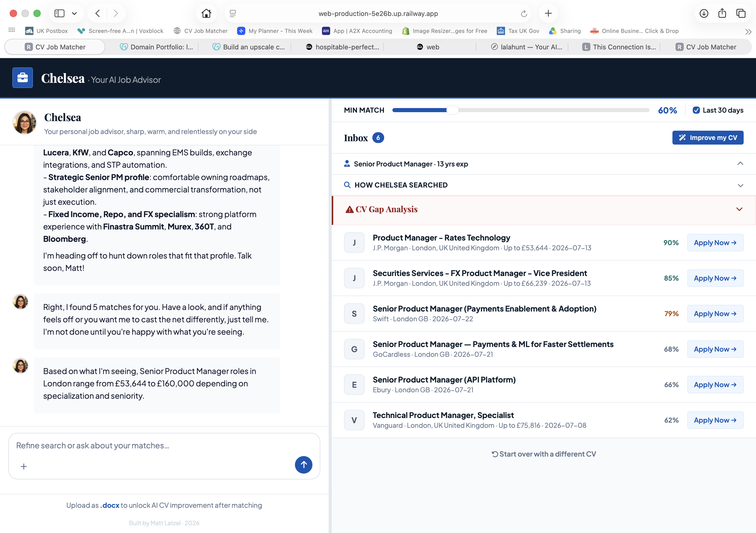Click V avatar of Vanguard job
Screen dimensions: 756x533
[354, 420]
